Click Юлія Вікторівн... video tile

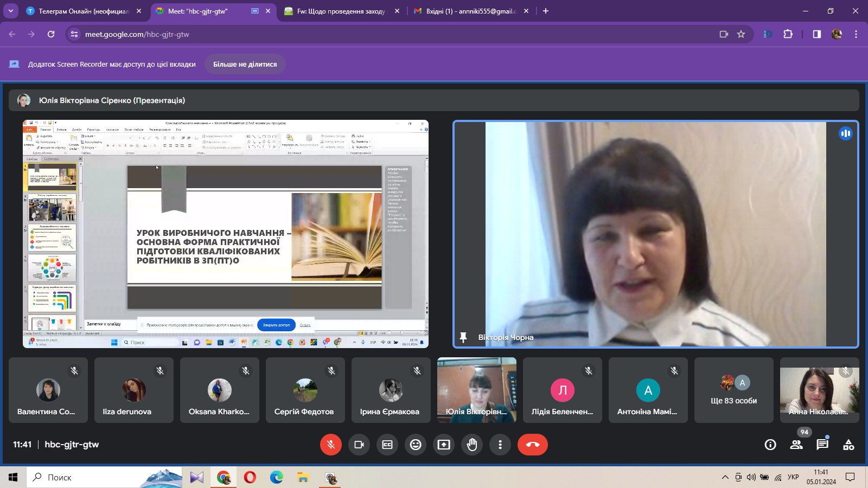point(477,390)
